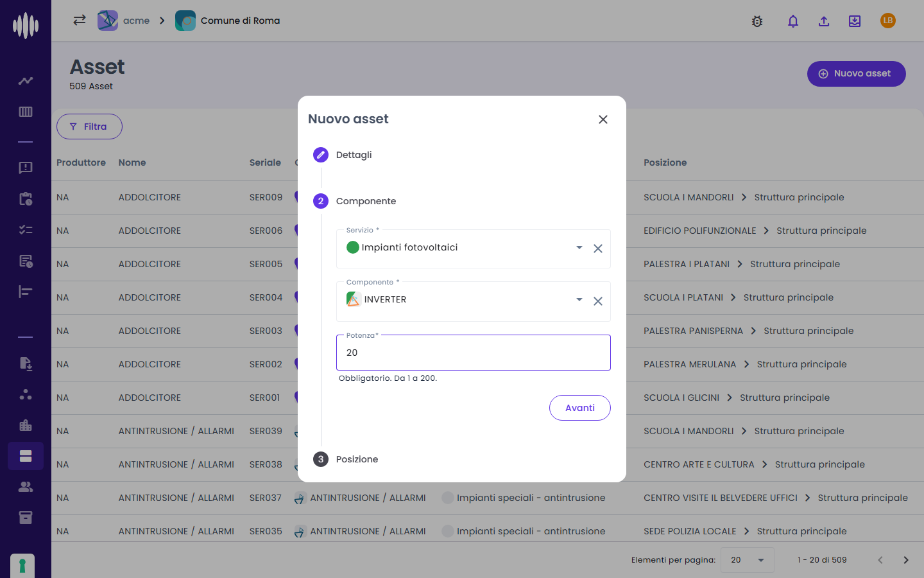Click Avanti to continue
The width and height of the screenshot is (924, 578).
point(580,408)
